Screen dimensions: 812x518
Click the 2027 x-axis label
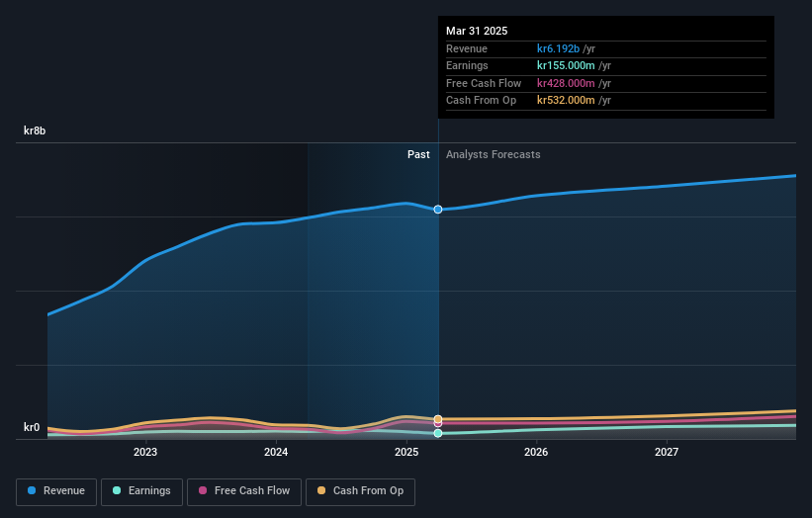point(667,452)
